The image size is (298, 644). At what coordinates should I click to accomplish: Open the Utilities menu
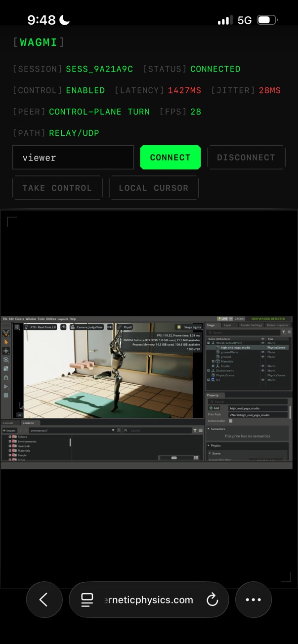pyautogui.click(x=51, y=319)
